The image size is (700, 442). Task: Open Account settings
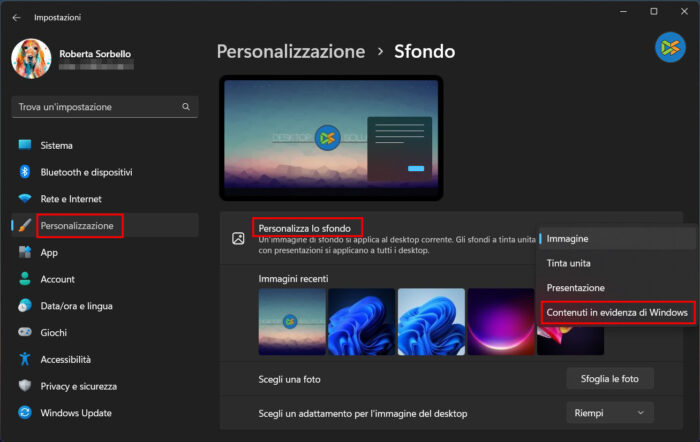(x=58, y=279)
